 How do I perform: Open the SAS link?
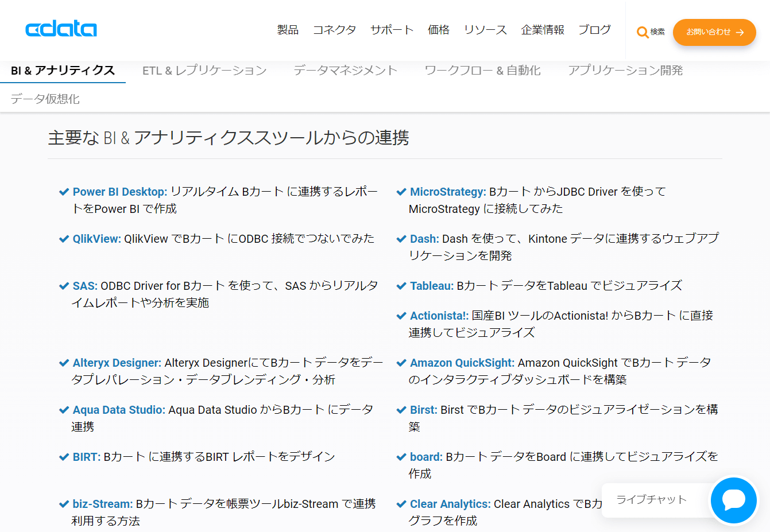pyautogui.click(x=85, y=286)
